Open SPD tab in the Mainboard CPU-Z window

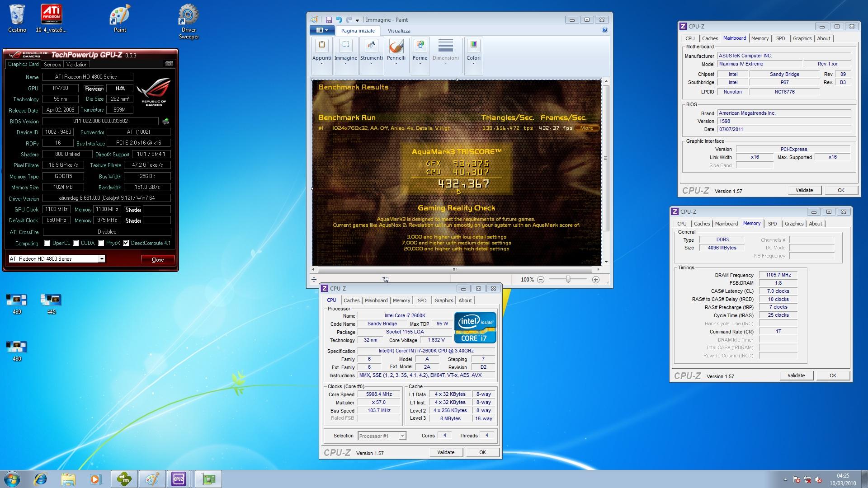(781, 38)
